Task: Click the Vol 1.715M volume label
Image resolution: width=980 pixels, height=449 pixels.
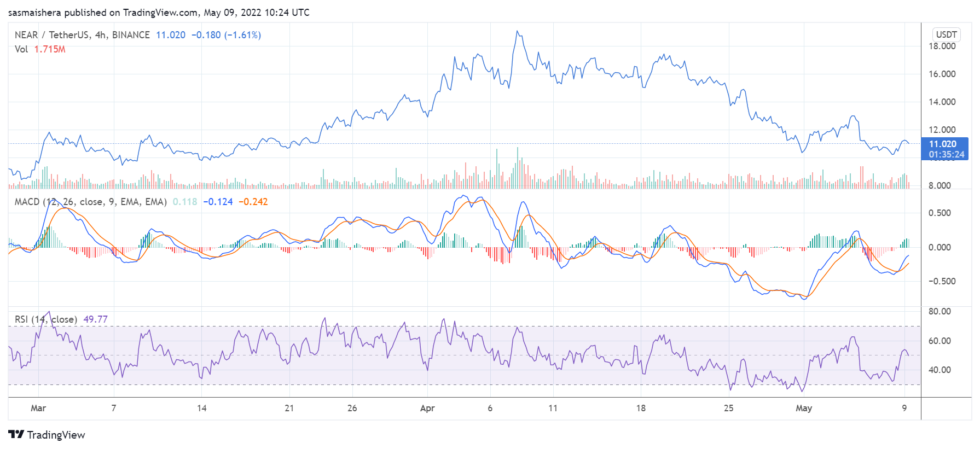Action: (x=40, y=49)
